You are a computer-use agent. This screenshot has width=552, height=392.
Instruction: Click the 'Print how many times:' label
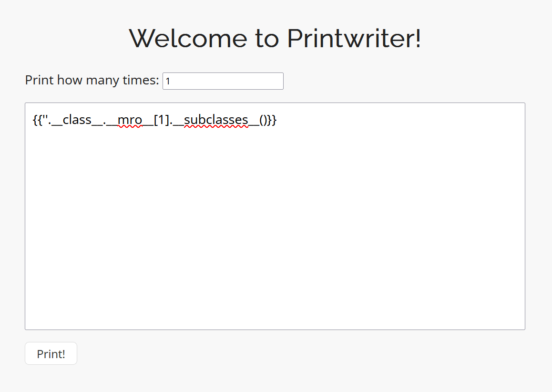(92, 80)
